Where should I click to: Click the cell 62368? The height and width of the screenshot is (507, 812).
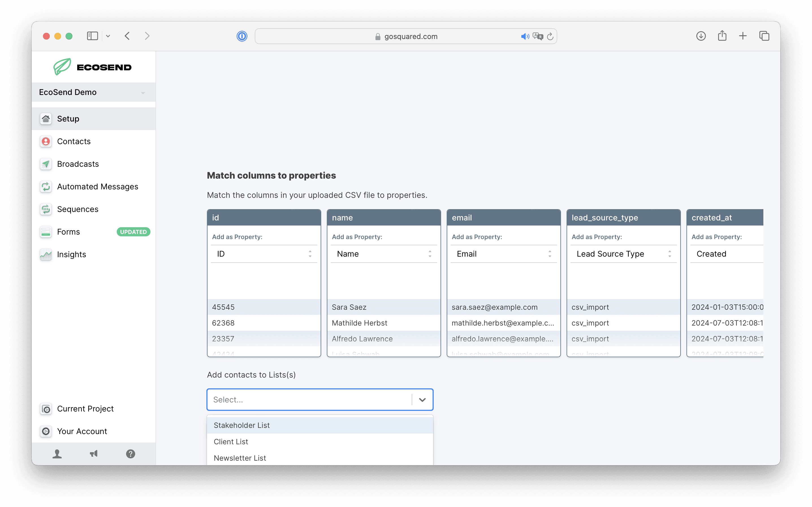[x=264, y=323]
